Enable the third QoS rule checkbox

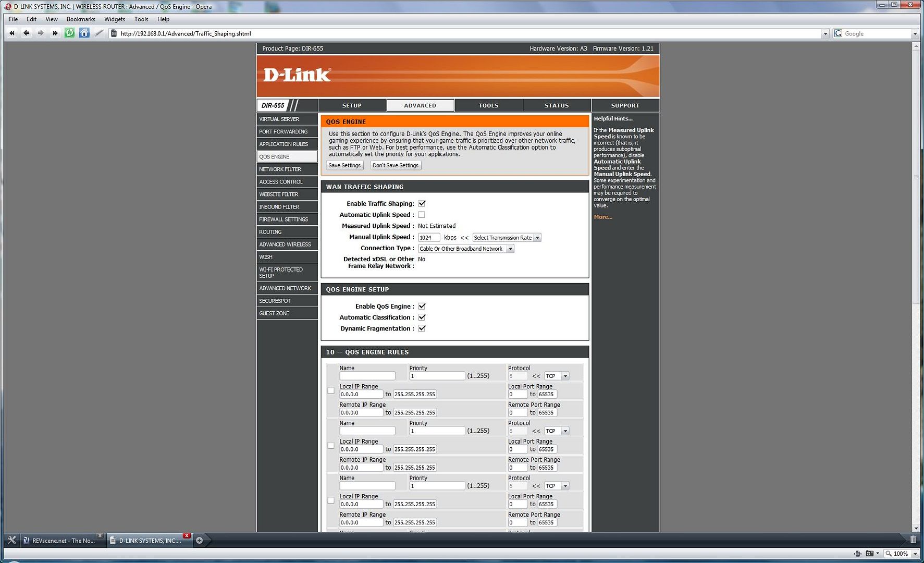[x=331, y=500]
